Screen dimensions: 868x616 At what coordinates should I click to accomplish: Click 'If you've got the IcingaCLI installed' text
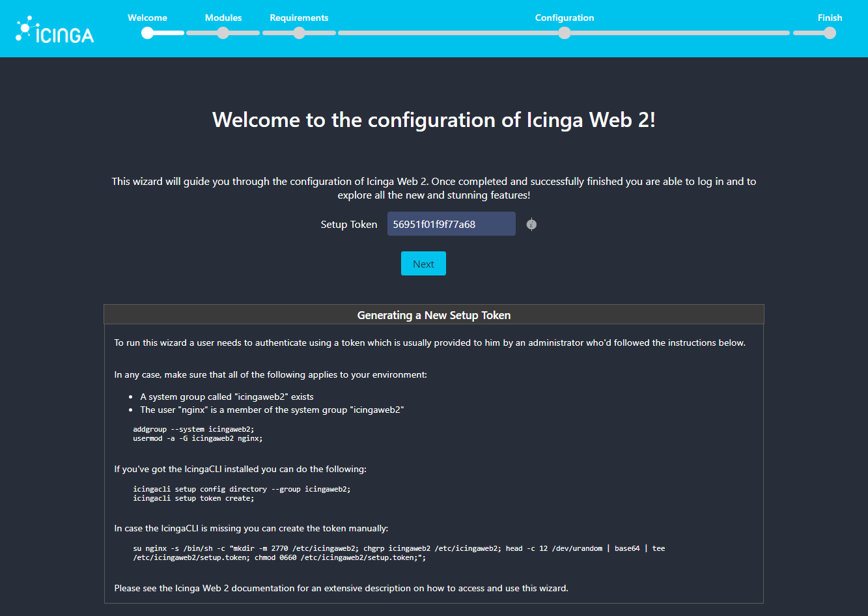[x=240, y=469]
